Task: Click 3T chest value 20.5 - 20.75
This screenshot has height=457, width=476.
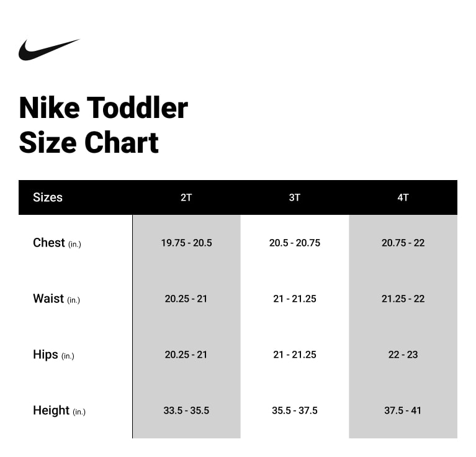Action: [x=295, y=243]
